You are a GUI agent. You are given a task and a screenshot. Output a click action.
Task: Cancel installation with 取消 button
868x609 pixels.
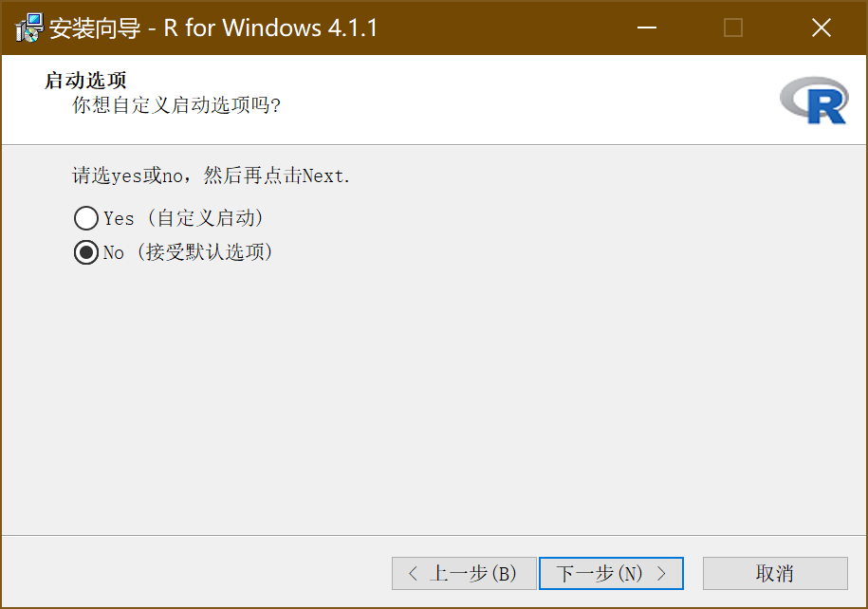coord(775,574)
